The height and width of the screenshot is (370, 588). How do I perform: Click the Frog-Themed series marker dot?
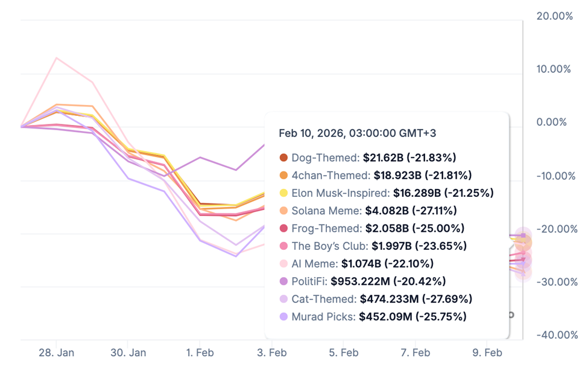click(283, 229)
